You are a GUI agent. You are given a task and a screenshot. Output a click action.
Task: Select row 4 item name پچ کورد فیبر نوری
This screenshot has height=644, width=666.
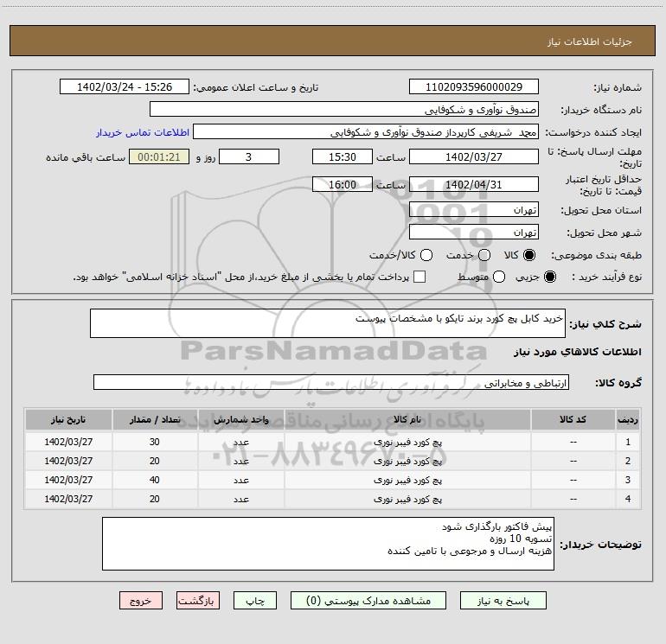pyautogui.click(x=407, y=500)
